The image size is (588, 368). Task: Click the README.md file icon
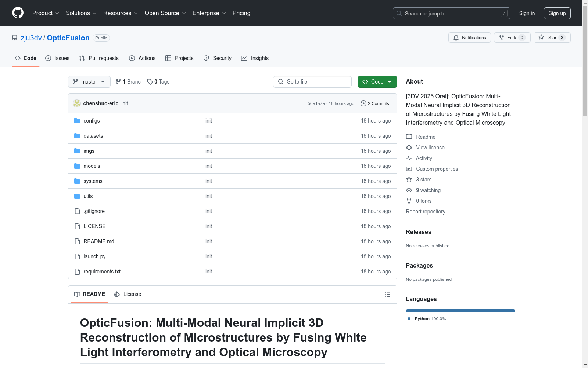(x=77, y=241)
